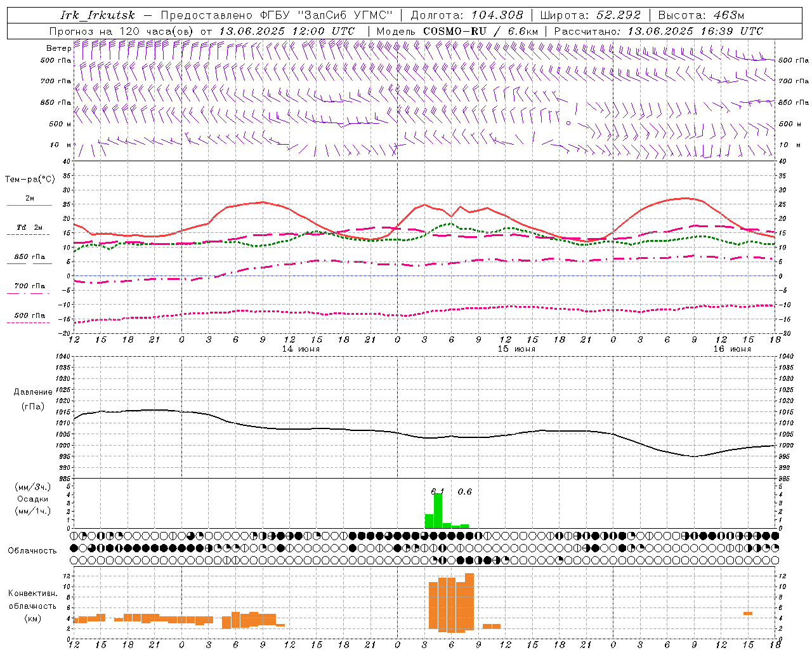The width and height of the screenshot is (812, 650).
Task: Click the Td 2м legend entry
Action: pos(29,227)
